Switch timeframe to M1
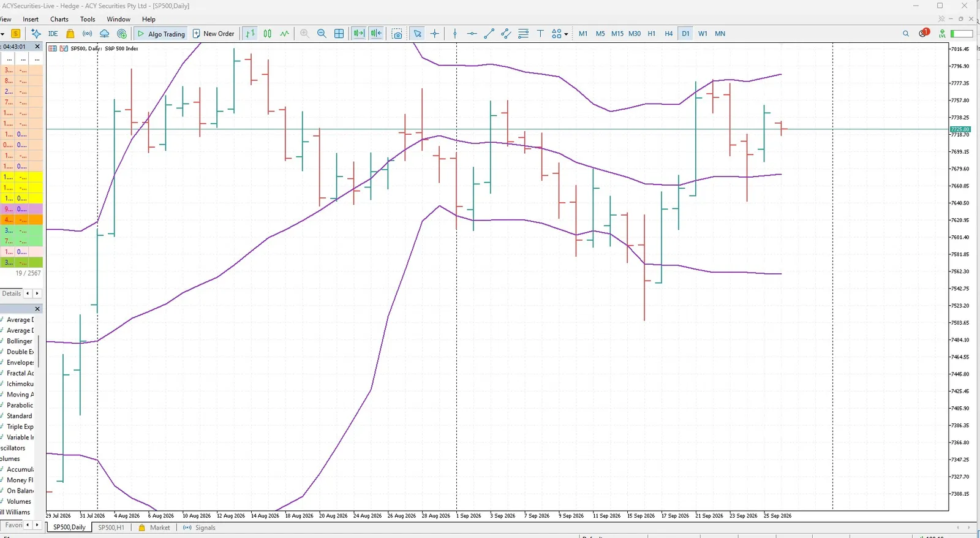This screenshot has width=980, height=538. tap(583, 34)
